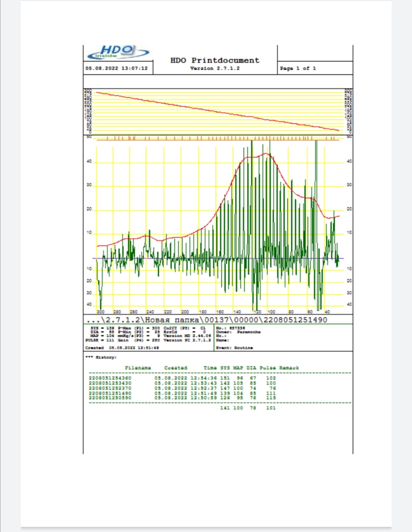Click the Filename column header
This screenshot has width=412, height=532.
138,368
